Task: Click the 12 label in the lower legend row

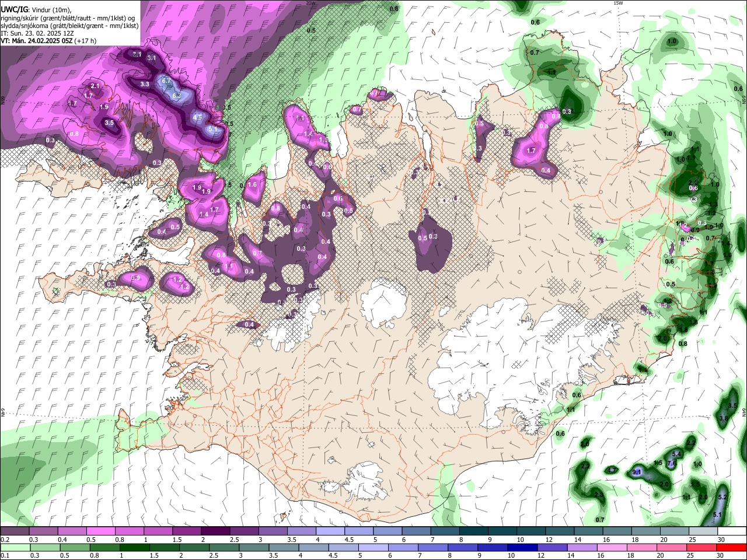Action: [540, 556]
